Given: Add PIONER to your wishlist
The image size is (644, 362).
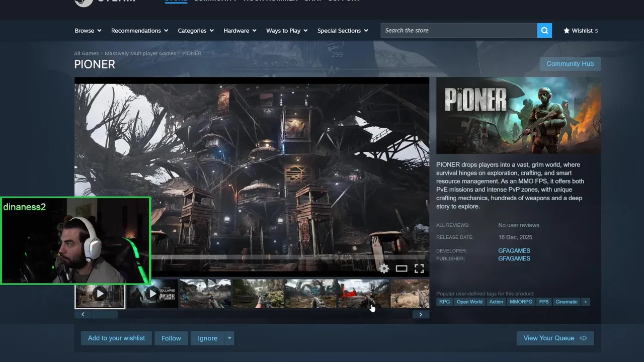Looking at the screenshot, I should point(116,338).
